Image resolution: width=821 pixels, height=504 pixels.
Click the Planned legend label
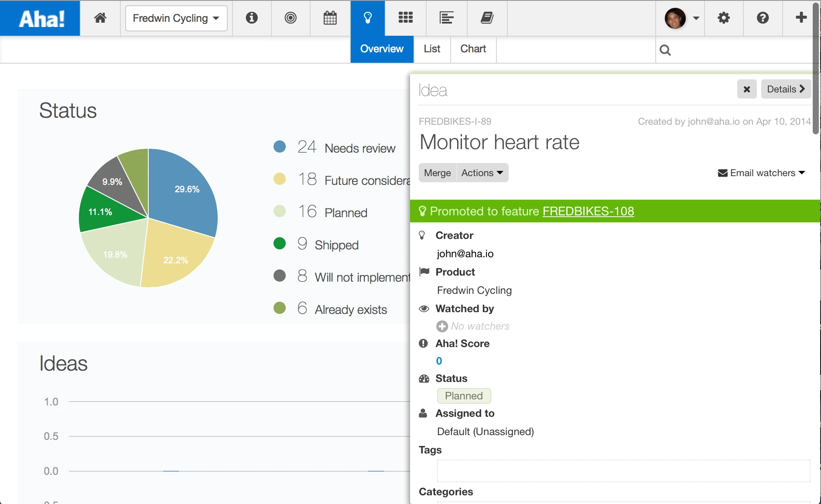click(x=346, y=213)
